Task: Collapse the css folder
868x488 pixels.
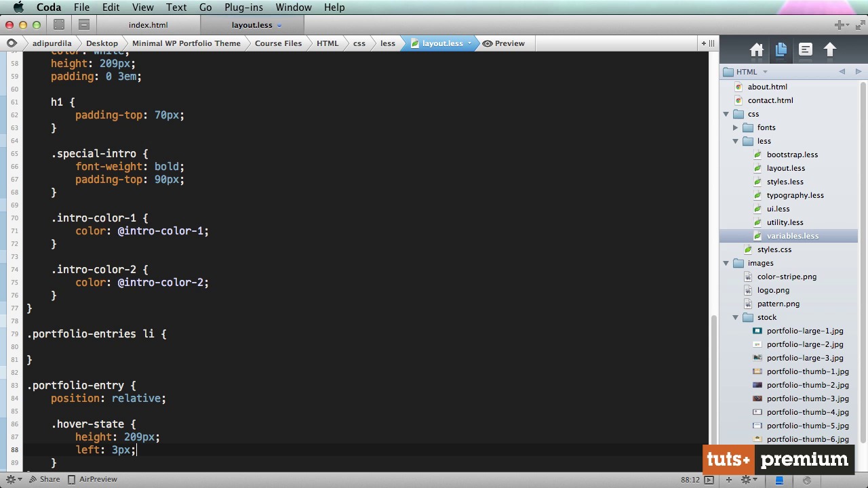Action: pos(726,114)
